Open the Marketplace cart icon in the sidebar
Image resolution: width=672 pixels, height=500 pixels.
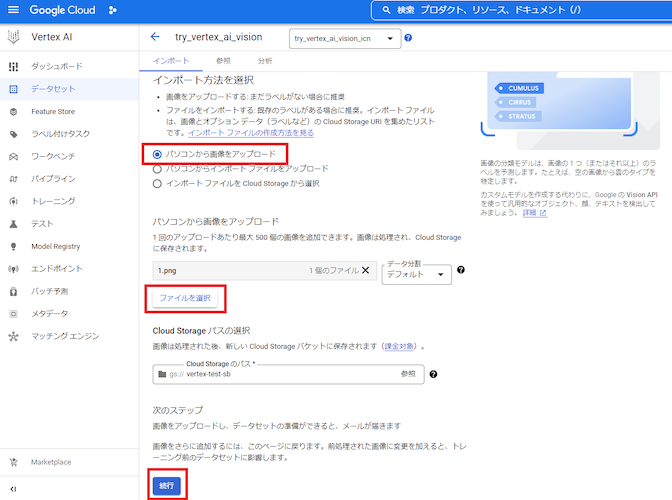pyautogui.click(x=13, y=462)
